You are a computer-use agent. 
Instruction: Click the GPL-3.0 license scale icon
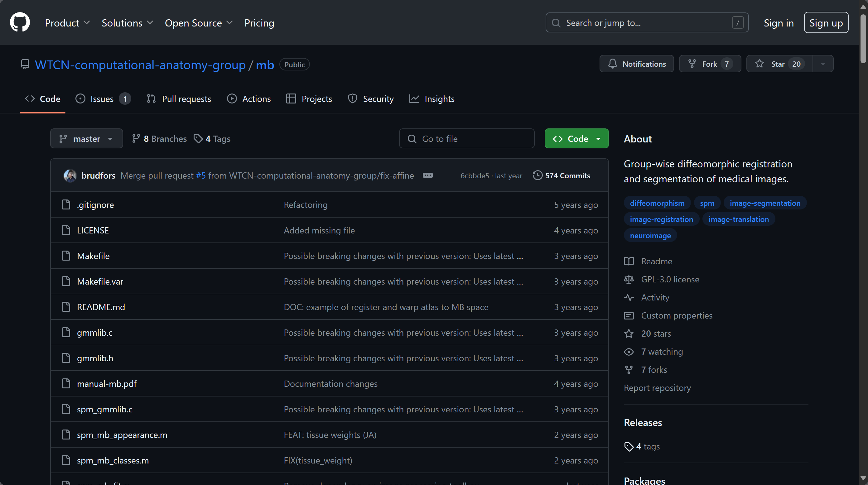(629, 279)
